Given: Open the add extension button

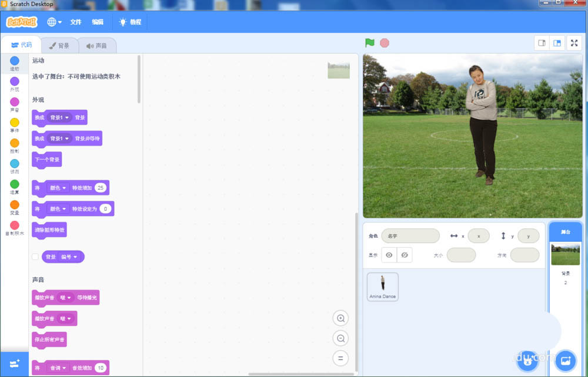Looking at the screenshot, I should point(14,363).
